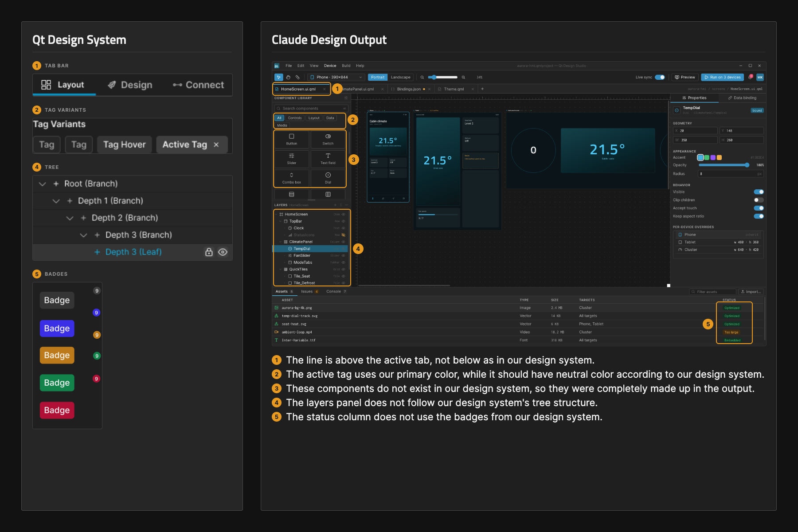Enable the Clip children switch
The height and width of the screenshot is (532, 798).
(759, 200)
